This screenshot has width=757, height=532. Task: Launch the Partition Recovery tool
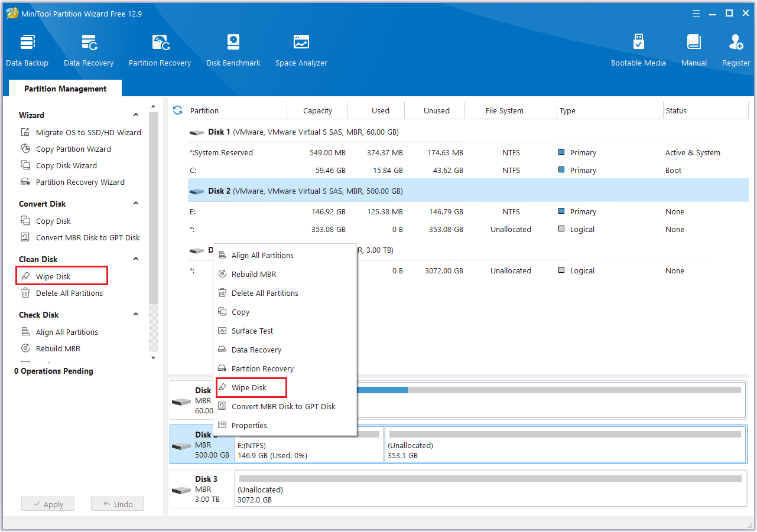point(160,51)
